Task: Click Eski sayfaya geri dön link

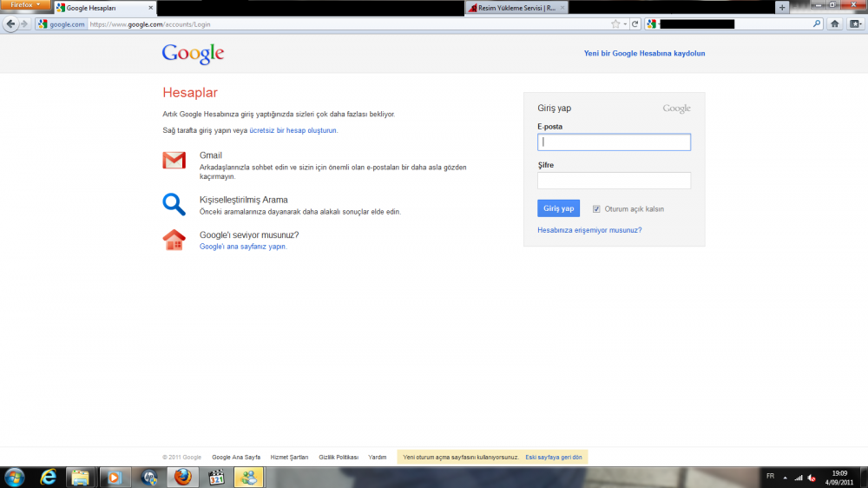Action: pos(554,457)
